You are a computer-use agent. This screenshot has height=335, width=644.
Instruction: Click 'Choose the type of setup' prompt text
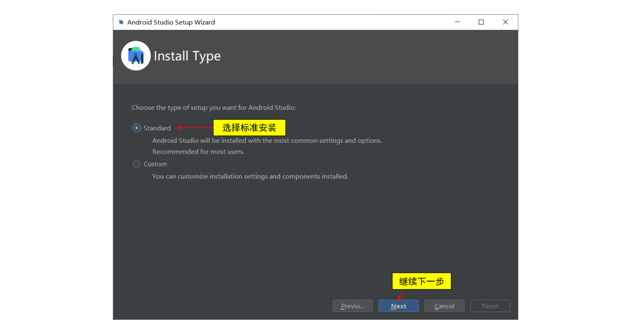click(214, 107)
